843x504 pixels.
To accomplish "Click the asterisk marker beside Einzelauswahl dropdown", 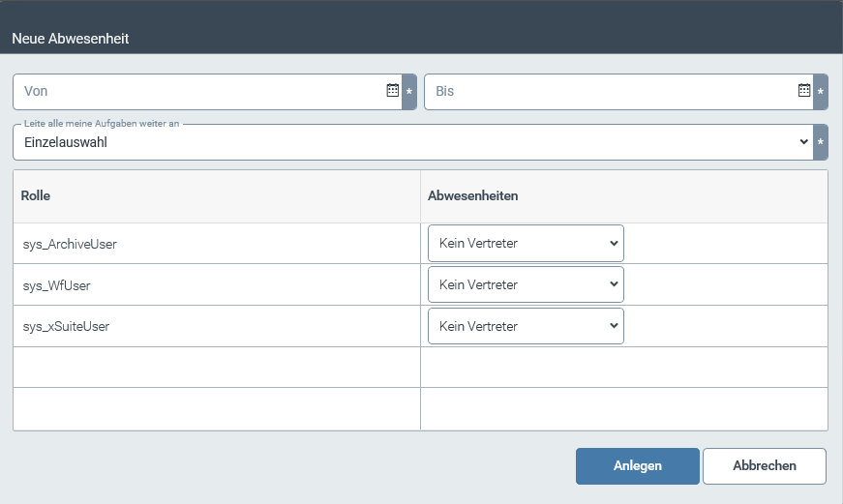I will [x=821, y=142].
